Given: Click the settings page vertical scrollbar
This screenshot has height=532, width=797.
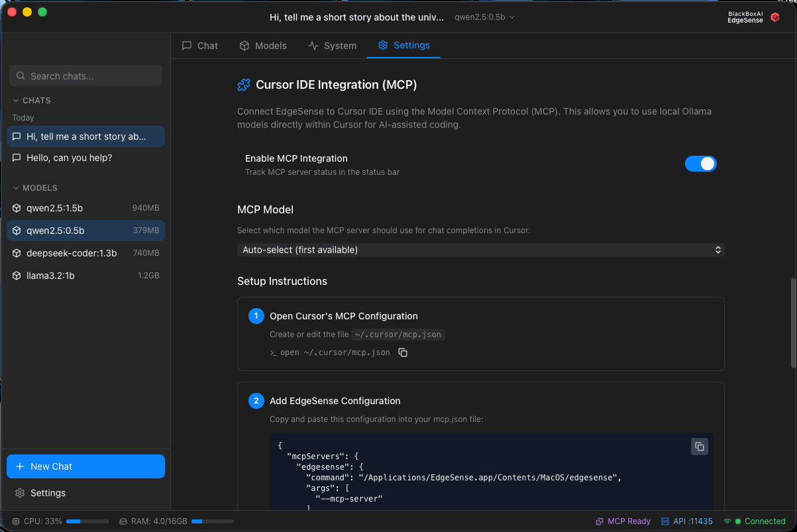Looking at the screenshot, I should click(793, 323).
